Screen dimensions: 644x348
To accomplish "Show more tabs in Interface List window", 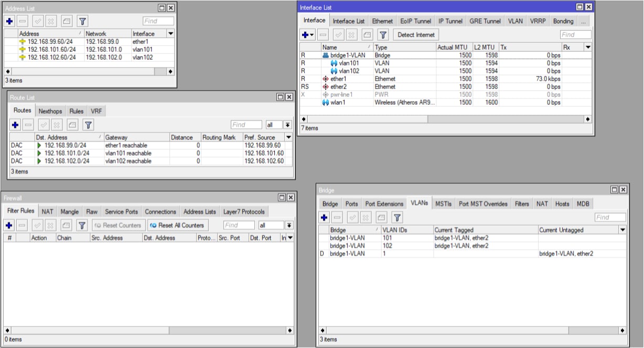I will (x=584, y=21).
